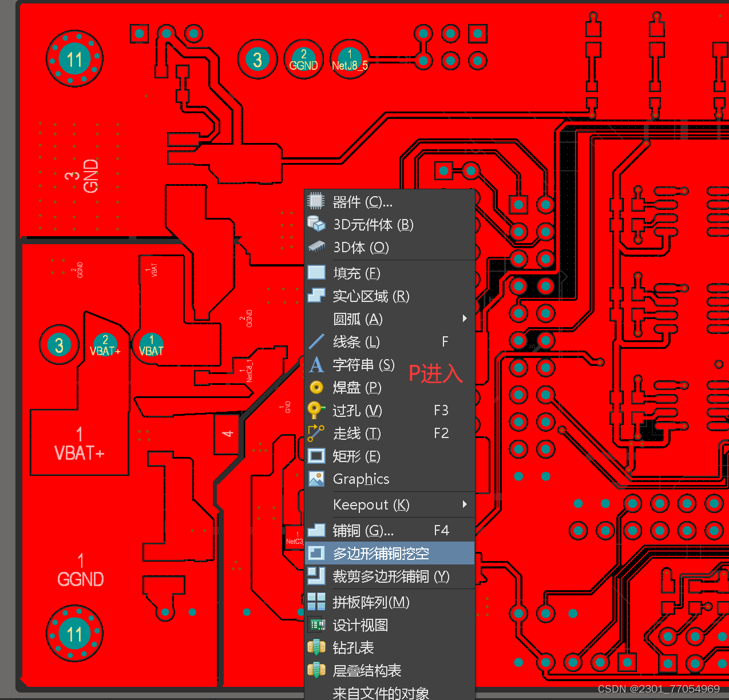Click the 3D体 (O) chip icon
The image size is (729, 700).
(x=316, y=247)
